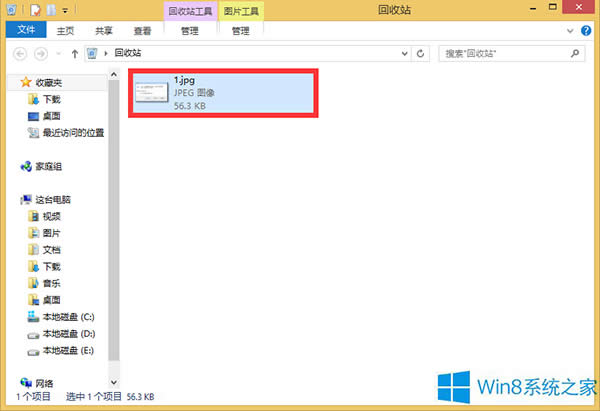The width and height of the screenshot is (600, 411).
Task: Open 本地磁盘 (E:)
Action: tap(68, 350)
